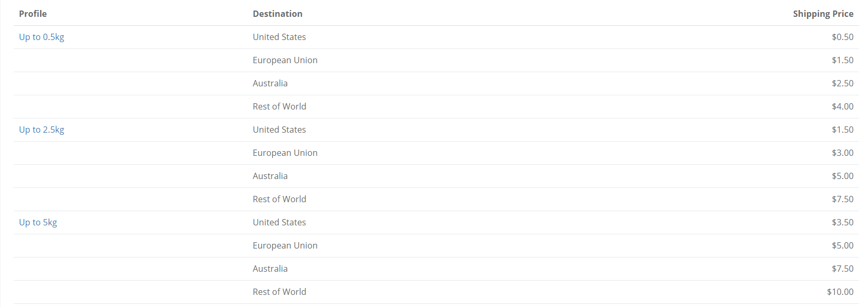Select United States row priced $3.50
Screen dimensions: 868x307
[436, 222]
